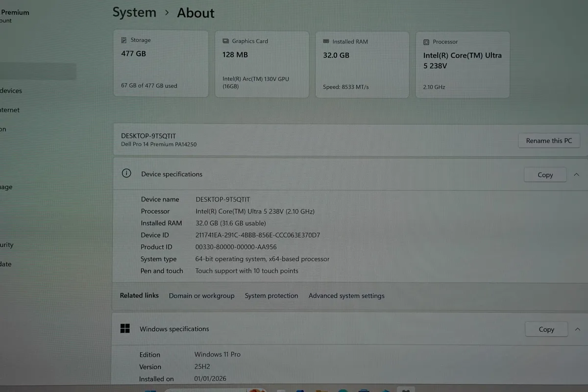Go back to System via the breadcrumb
Screen dimensions: 588x392
pos(134,12)
